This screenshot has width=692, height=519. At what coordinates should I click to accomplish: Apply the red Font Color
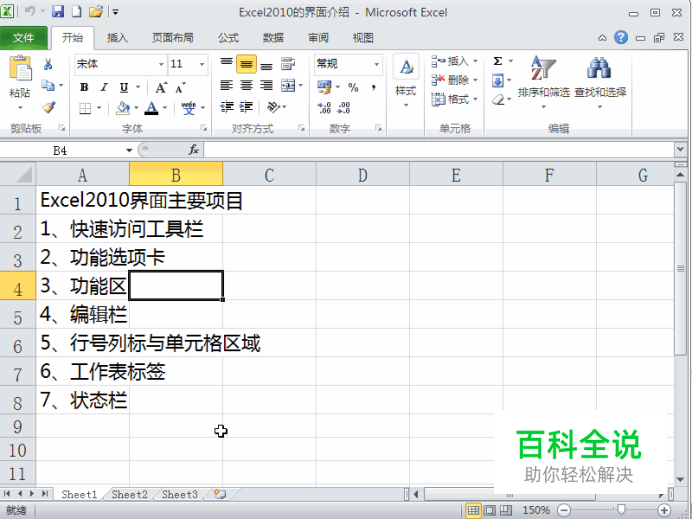152,108
